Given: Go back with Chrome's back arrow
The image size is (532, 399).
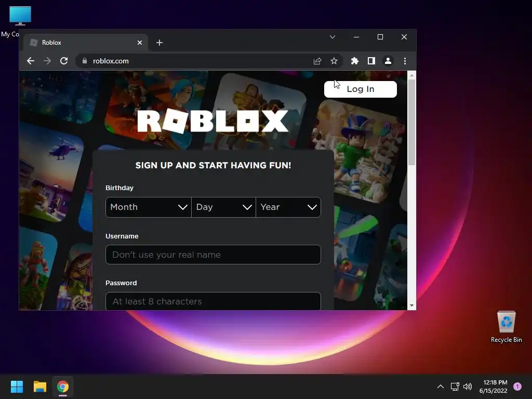Looking at the screenshot, I should tap(31, 61).
